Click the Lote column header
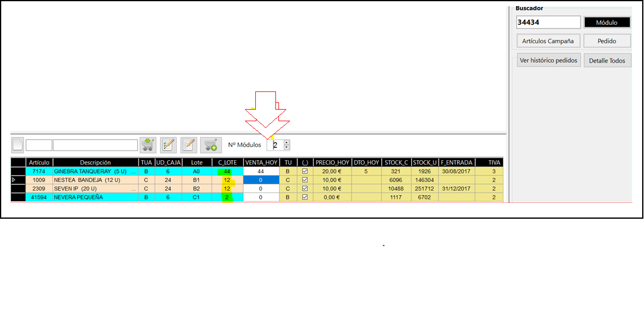 (197, 162)
